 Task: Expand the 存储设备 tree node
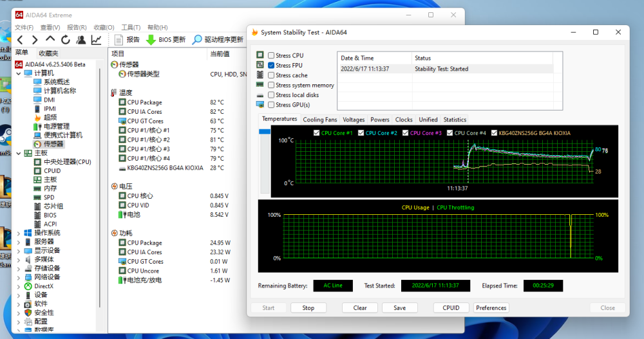click(19, 268)
